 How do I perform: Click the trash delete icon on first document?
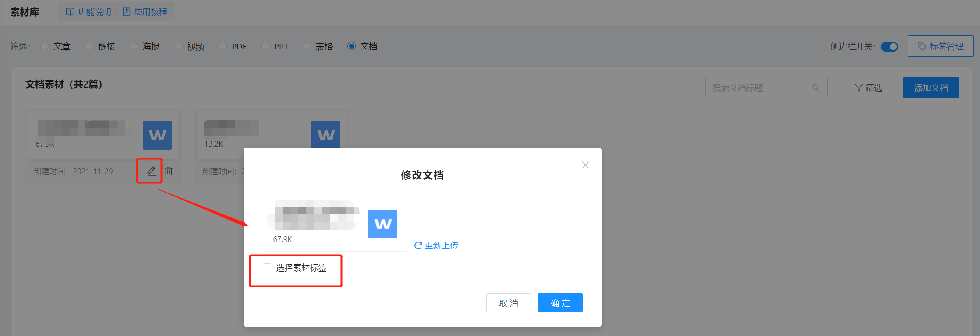pos(169,171)
